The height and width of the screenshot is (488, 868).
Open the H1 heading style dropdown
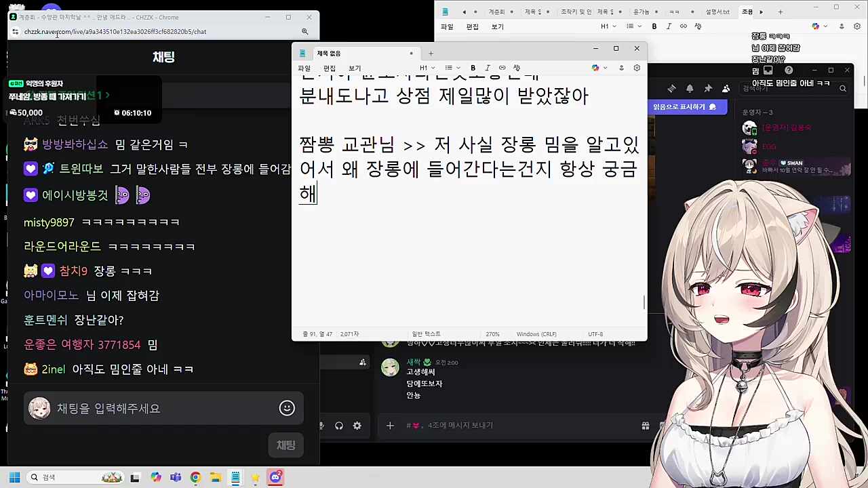point(427,68)
